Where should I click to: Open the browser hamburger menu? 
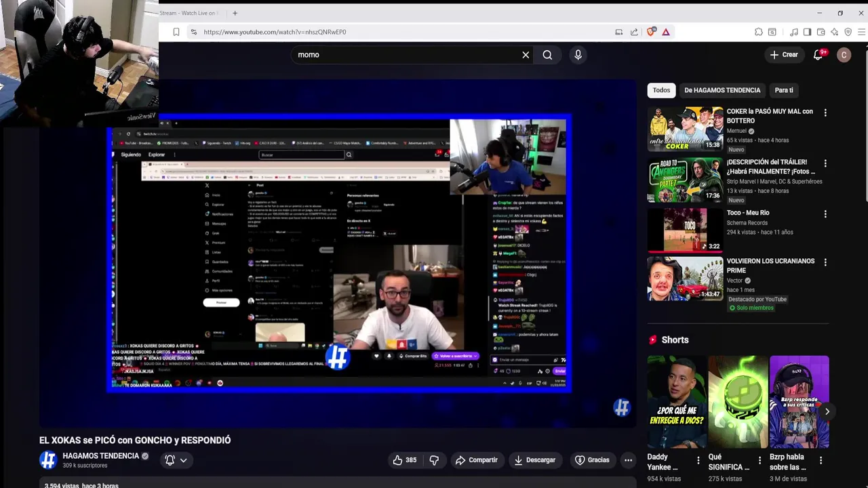pos(861,32)
